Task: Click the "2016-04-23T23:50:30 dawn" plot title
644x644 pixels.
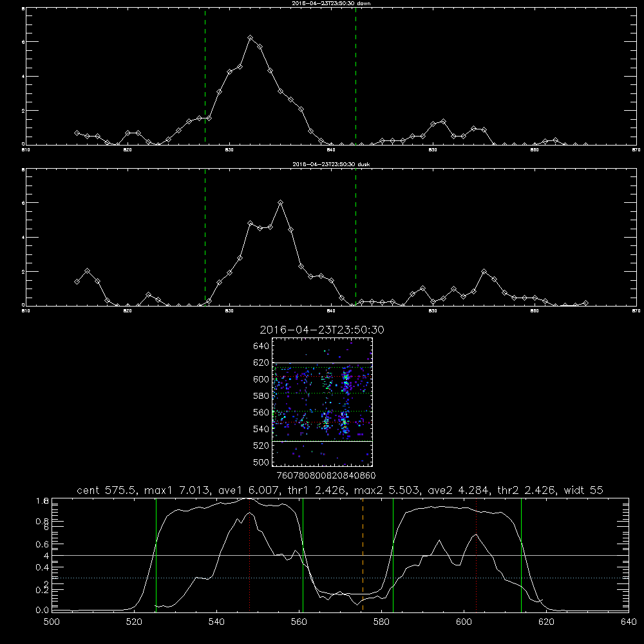Action: coord(331,3)
